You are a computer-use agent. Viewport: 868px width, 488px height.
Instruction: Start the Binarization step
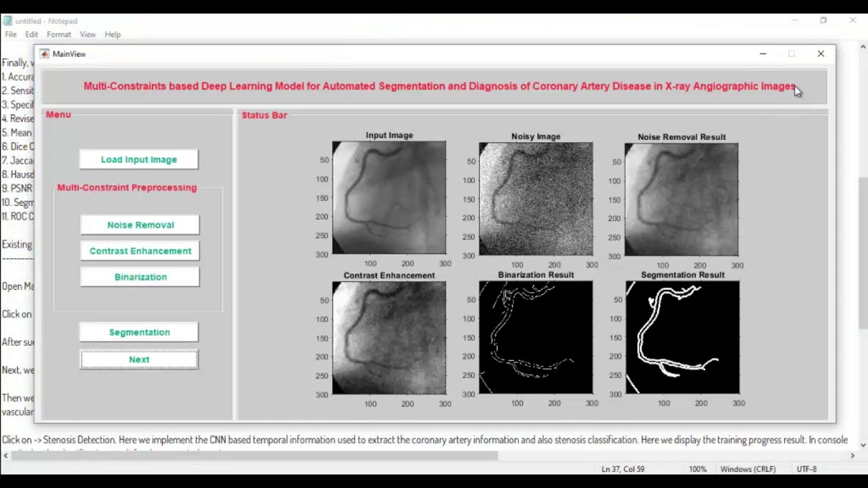140,277
